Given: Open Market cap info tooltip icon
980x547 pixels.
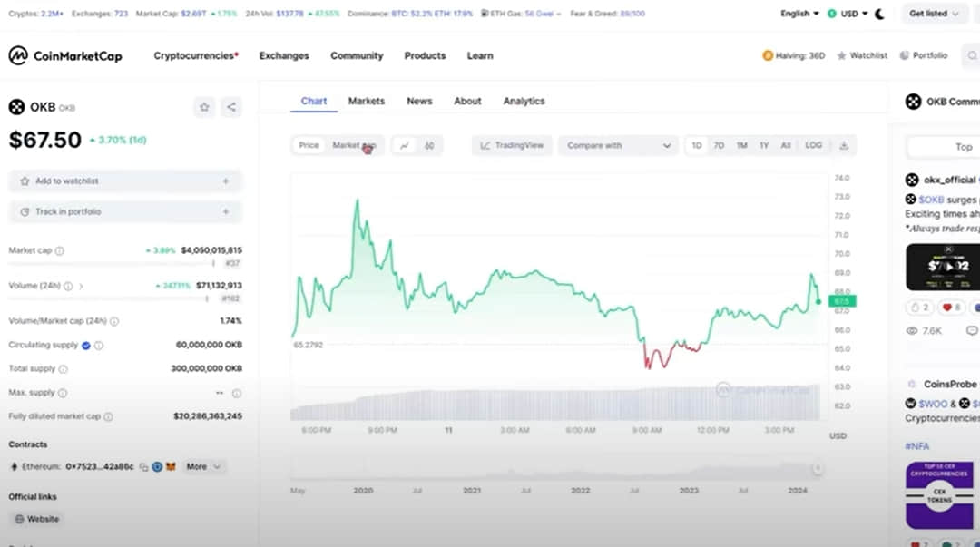Looking at the screenshot, I should click(59, 250).
